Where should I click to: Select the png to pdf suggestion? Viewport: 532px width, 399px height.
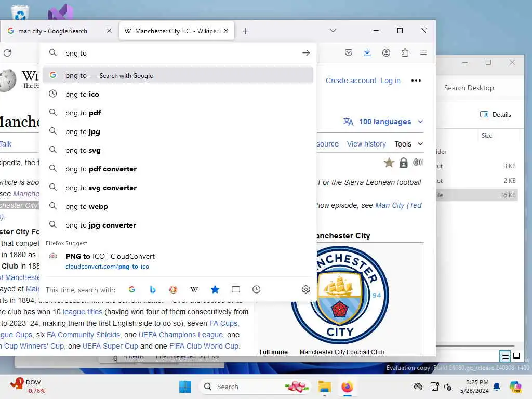(178, 113)
